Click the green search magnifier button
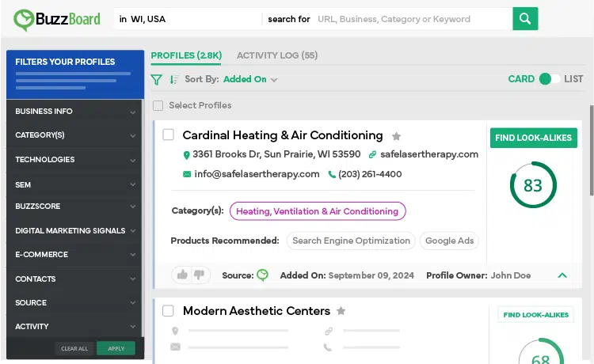 [525, 19]
